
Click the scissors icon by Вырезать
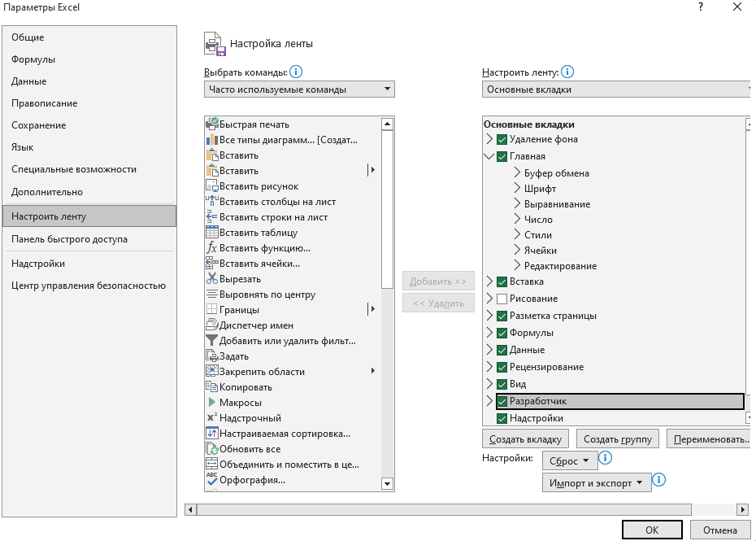click(x=212, y=278)
